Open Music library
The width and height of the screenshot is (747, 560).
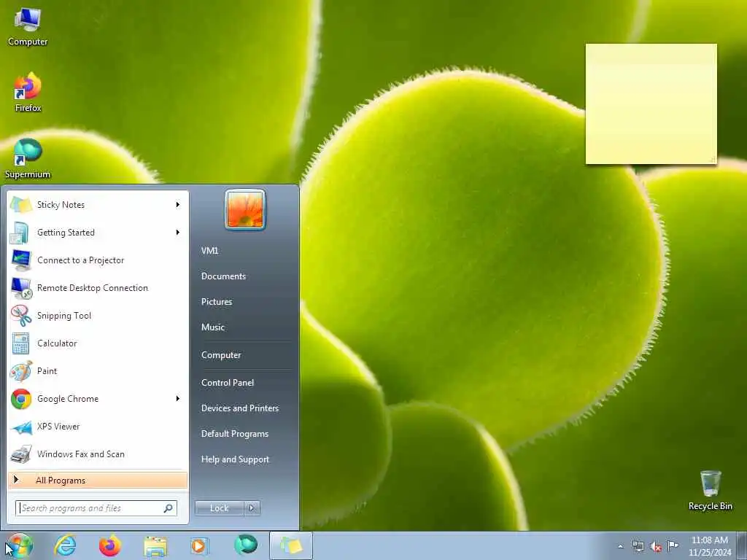pos(213,327)
